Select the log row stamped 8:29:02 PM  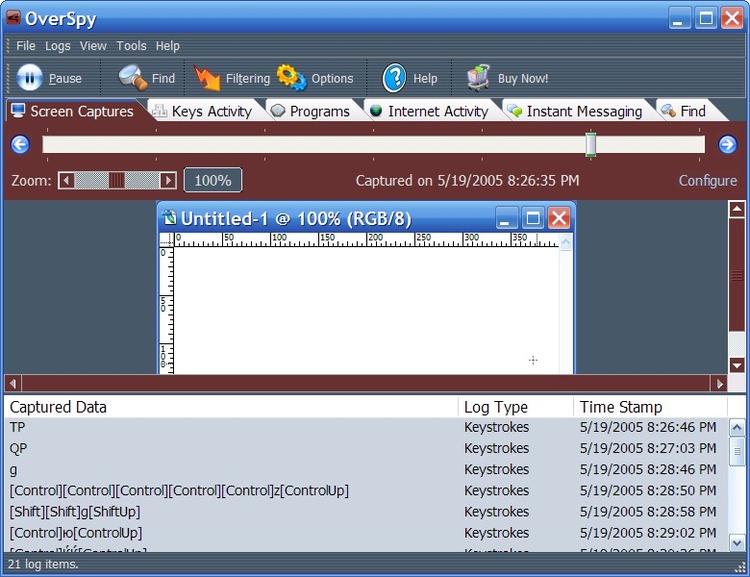pos(366,533)
